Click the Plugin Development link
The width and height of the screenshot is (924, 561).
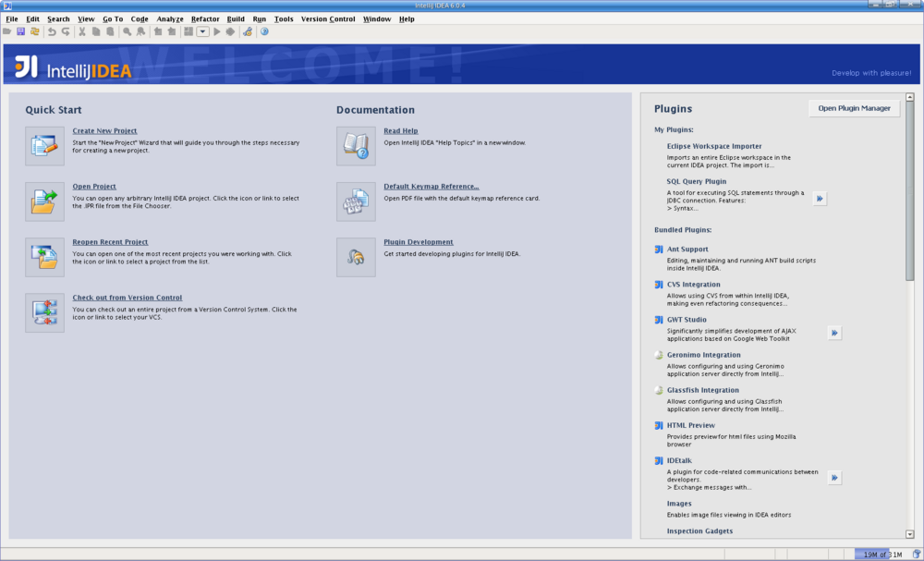pyautogui.click(x=419, y=242)
